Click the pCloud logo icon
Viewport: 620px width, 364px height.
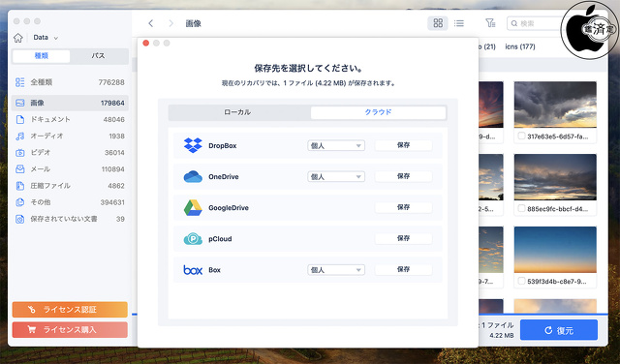(193, 239)
